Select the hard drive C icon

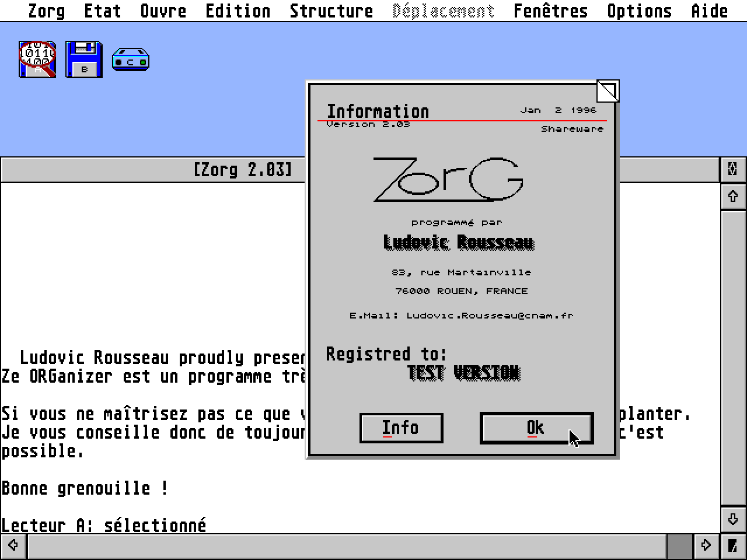click(130, 59)
